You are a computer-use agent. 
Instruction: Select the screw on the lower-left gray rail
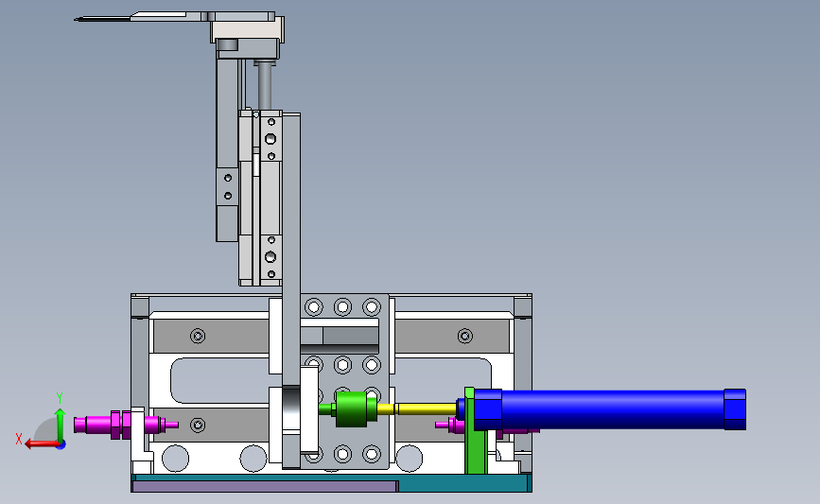coord(198,426)
